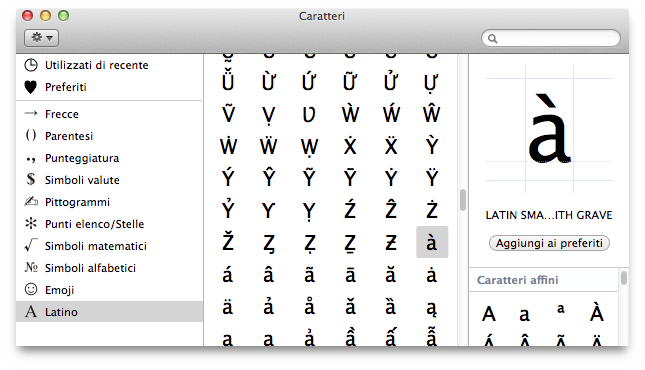Pick the selected à character in grid

coord(432,242)
